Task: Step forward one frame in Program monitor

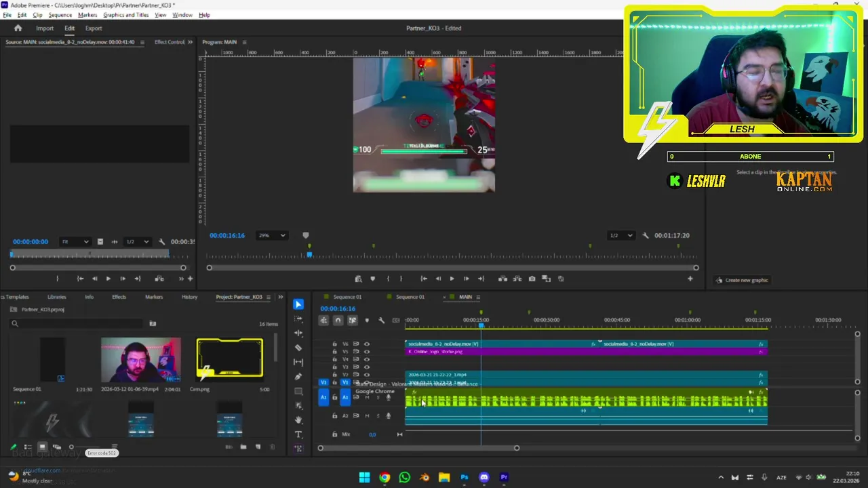Action: tap(466, 279)
